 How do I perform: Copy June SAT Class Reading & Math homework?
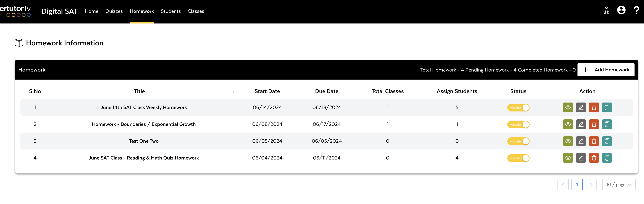pos(607,158)
